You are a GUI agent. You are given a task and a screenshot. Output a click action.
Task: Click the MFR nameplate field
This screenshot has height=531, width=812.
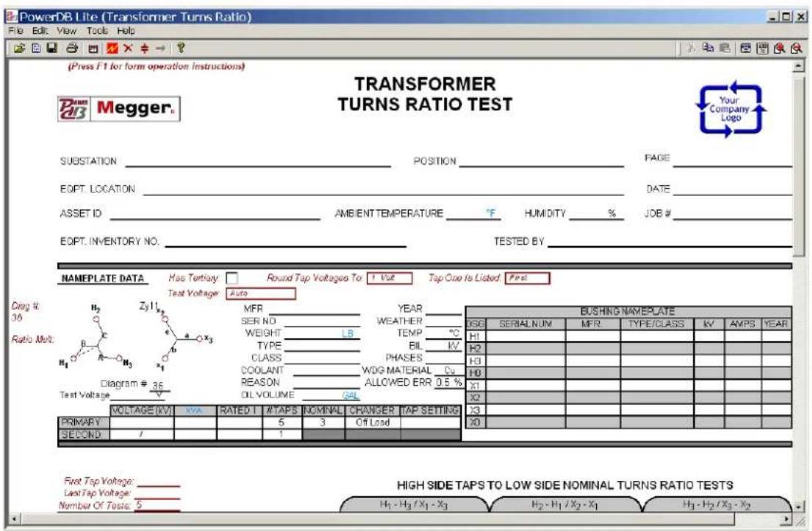[314, 308]
